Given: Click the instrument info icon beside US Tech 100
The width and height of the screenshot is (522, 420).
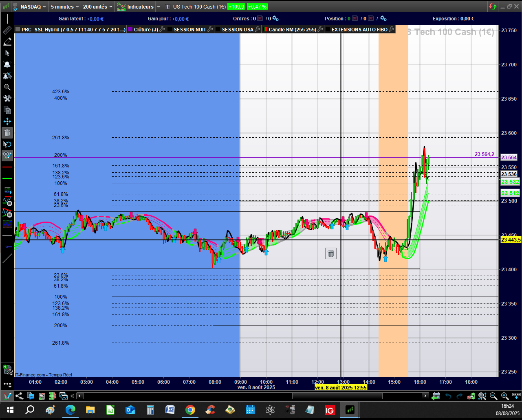Looking at the screenshot, I should tap(168, 7).
